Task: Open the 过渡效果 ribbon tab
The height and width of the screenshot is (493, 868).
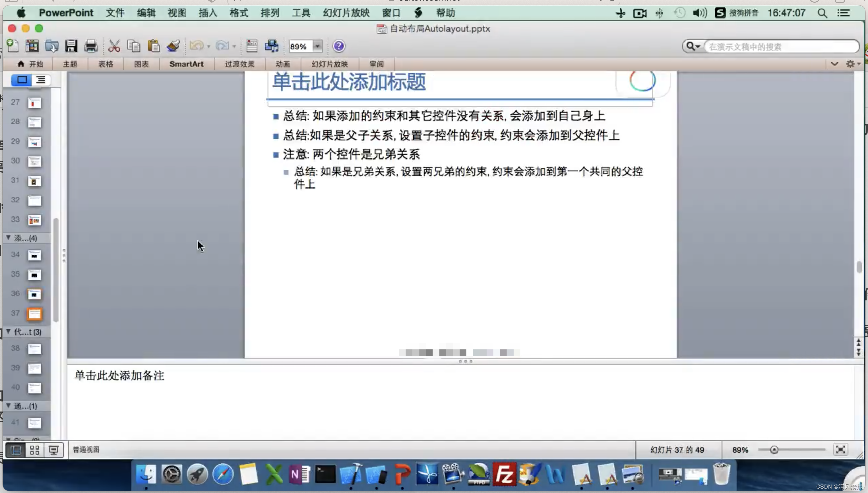Action: tap(240, 64)
